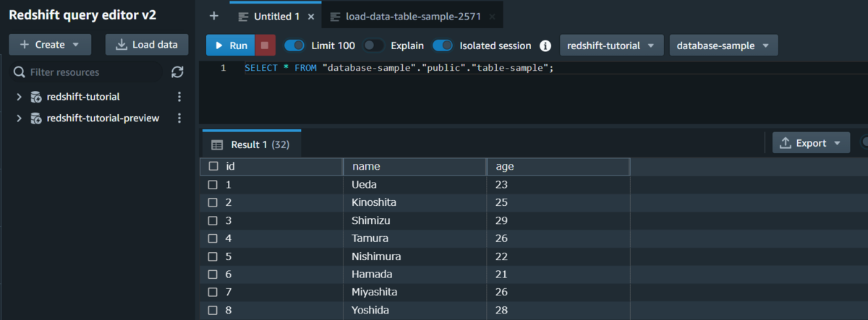Check the select-all checkbox in id header

tap(213, 166)
